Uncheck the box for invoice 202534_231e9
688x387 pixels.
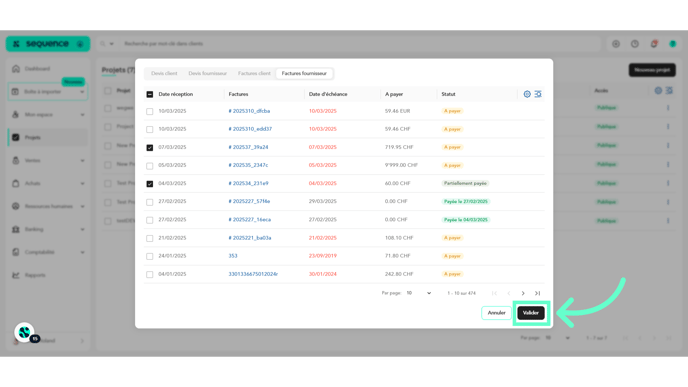pyautogui.click(x=150, y=184)
